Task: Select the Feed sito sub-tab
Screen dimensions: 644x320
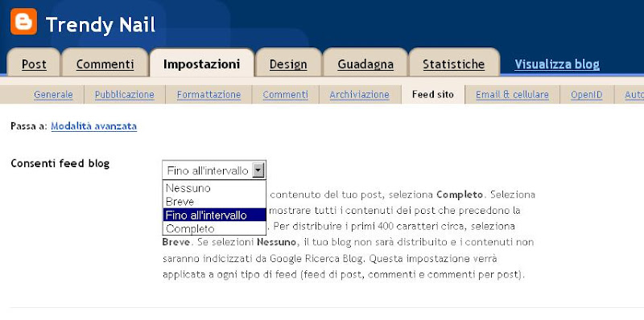Action: click(x=433, y=95)
